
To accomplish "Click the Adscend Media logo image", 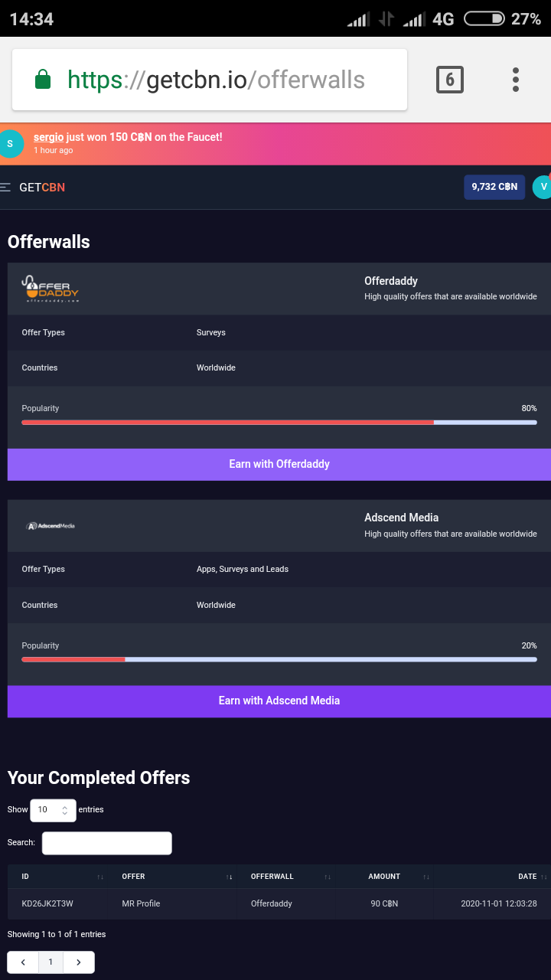I will click(51, 526).
